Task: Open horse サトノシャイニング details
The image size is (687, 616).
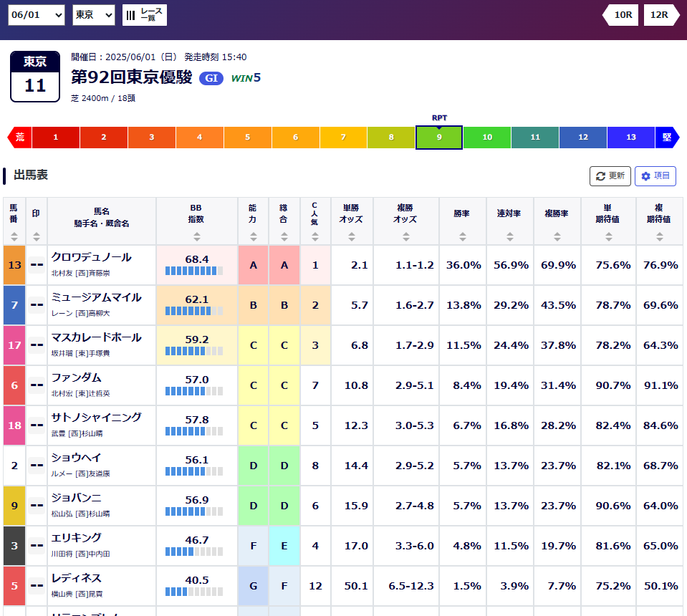Action: coord(97,418)
